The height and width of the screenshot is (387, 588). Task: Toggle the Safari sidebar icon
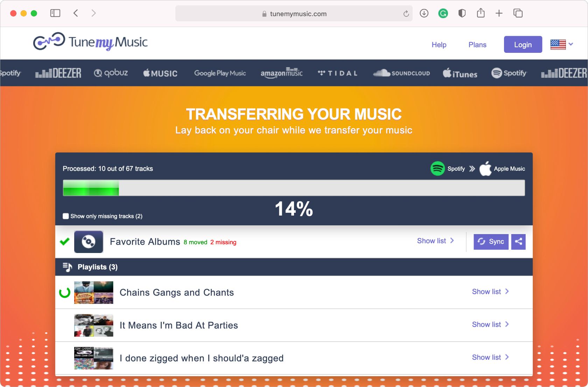point(55,13)
